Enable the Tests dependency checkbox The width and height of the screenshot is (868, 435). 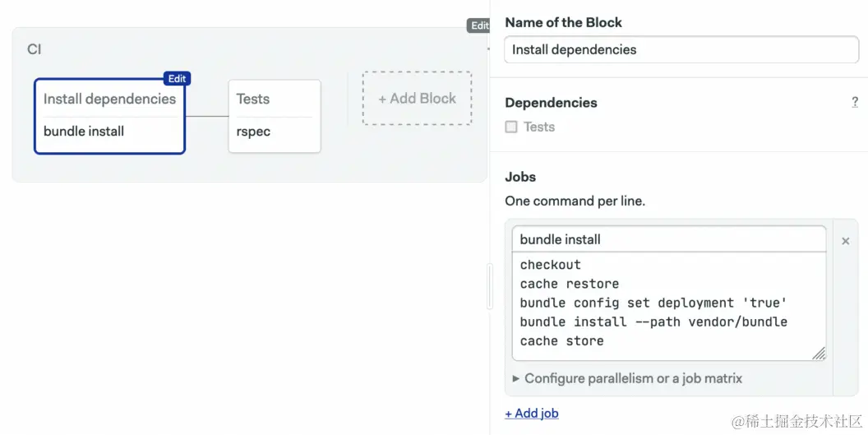click(511, 127)
